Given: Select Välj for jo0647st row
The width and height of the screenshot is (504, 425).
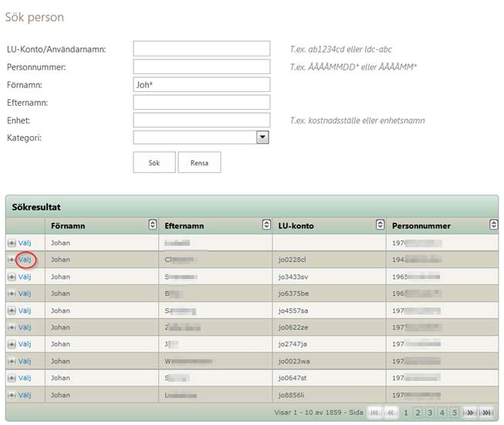Looking at the screenshot, I should point(25,378).
